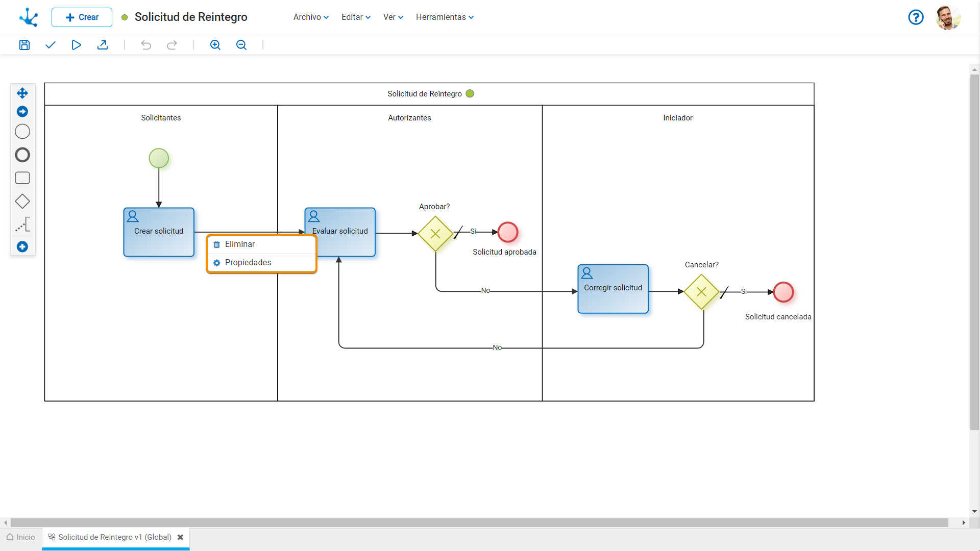Click the save diagram icon
Viewport: 980px width, 551px height.
click(24, 45)
